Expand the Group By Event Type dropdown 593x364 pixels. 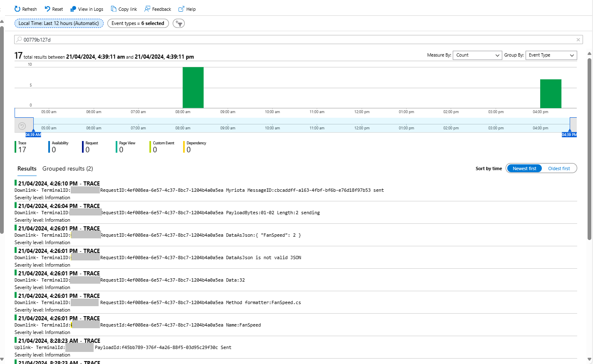pyautogui.click(x=551, y=55)
